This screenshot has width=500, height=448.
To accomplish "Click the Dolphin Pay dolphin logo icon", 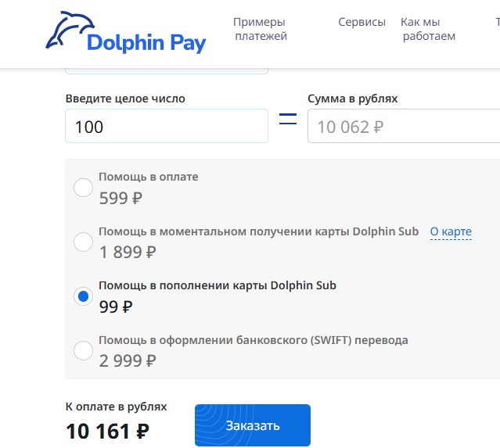I will 67,30.
